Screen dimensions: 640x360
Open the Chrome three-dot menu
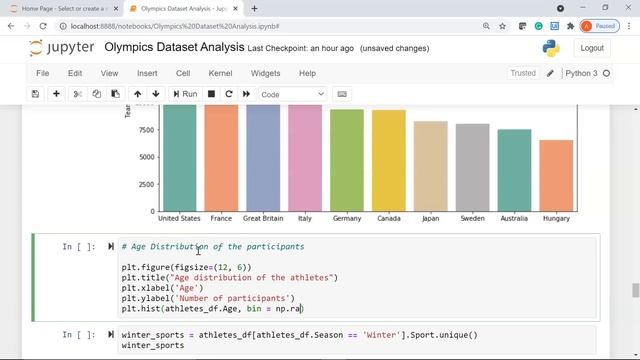[629, 26]
